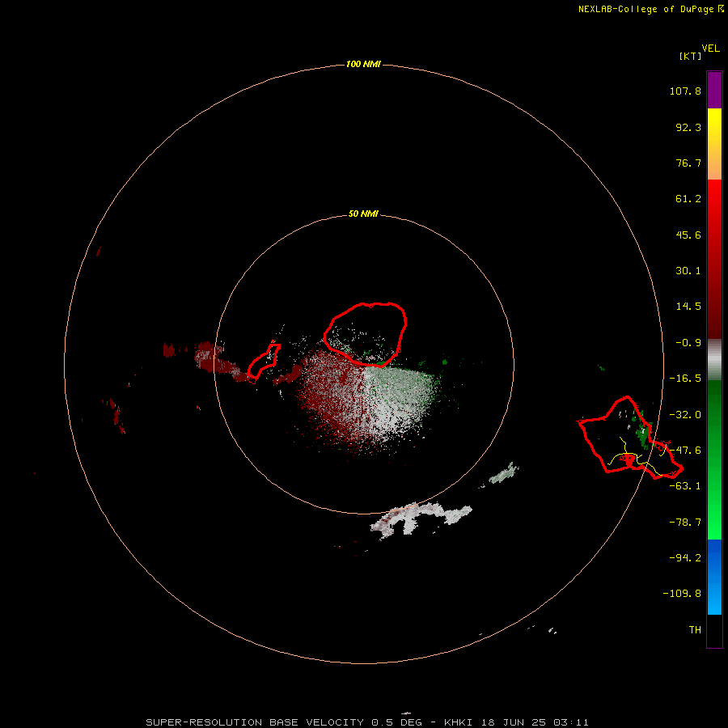Click the -16.5 velocity scale value

tap(685, 379)
